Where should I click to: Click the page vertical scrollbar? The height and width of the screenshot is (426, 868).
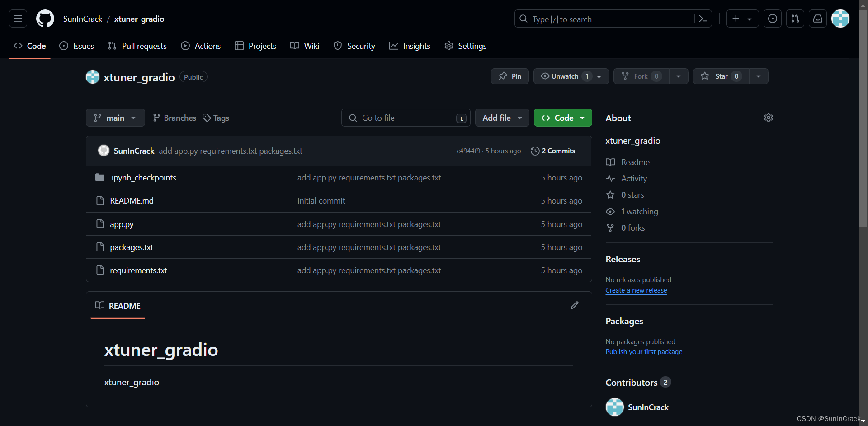[863, 118]
